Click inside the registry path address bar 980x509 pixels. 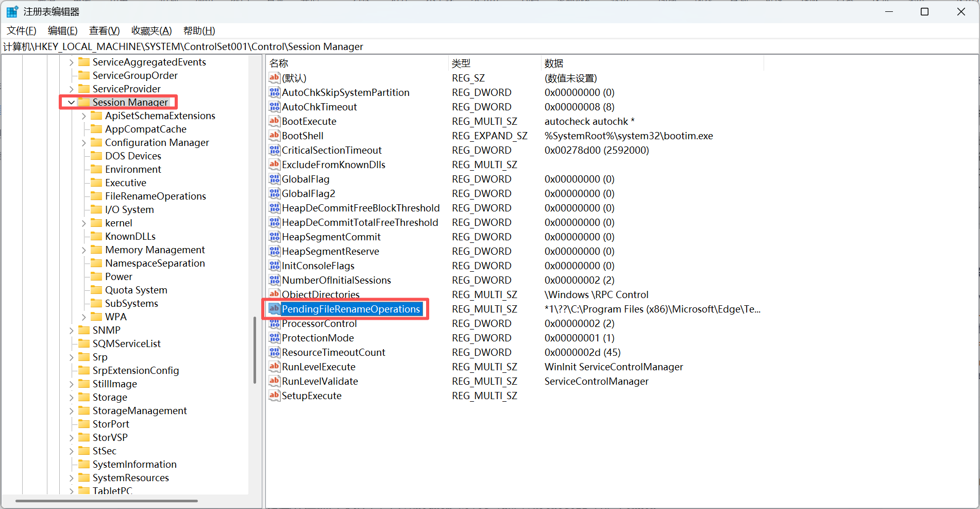pyautogui.click(x=361, y=46)
